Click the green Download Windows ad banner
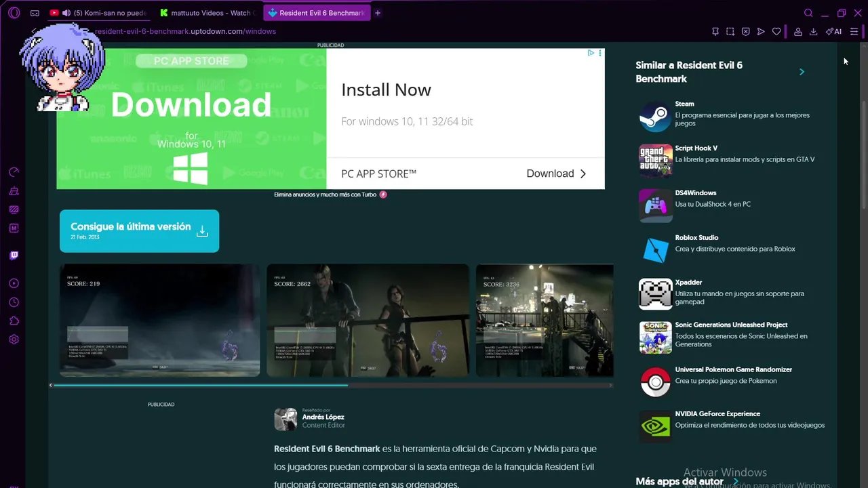Screen dimensions: 868x488 pyautogui.click(x=191, y=119)
